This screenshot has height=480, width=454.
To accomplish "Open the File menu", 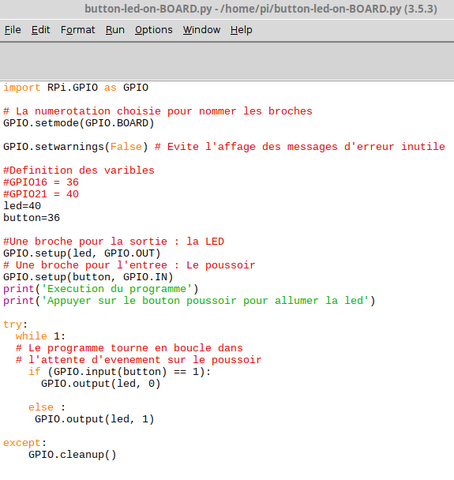I will click(13, 30).
